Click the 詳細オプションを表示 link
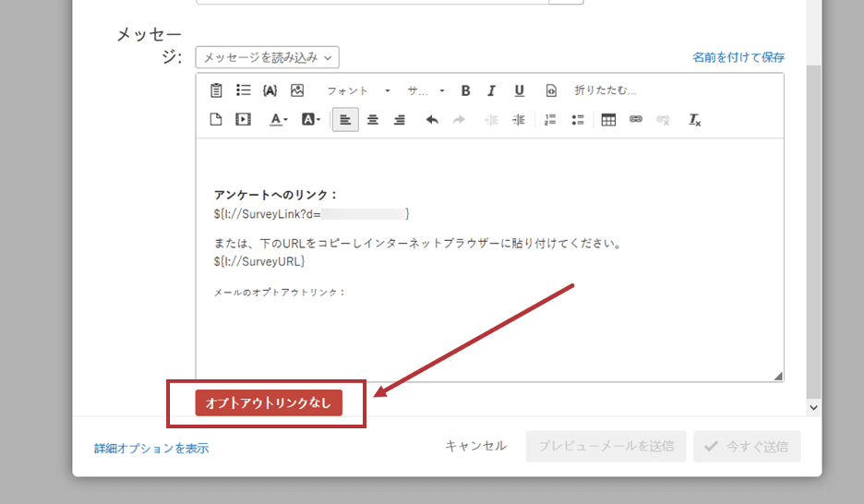Image resolution: width=864 pixels, height=504 pixels. click(x=151, y=449)
